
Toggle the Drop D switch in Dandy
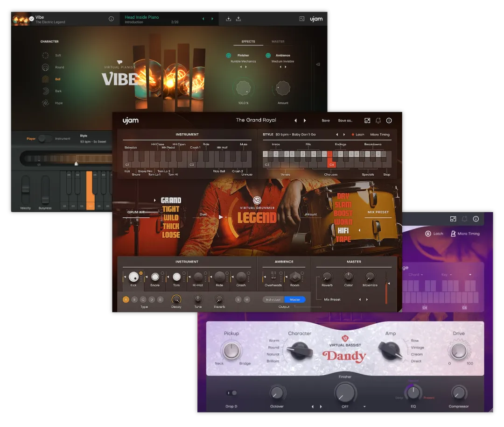pyautogui.click(x=232, y=393)
